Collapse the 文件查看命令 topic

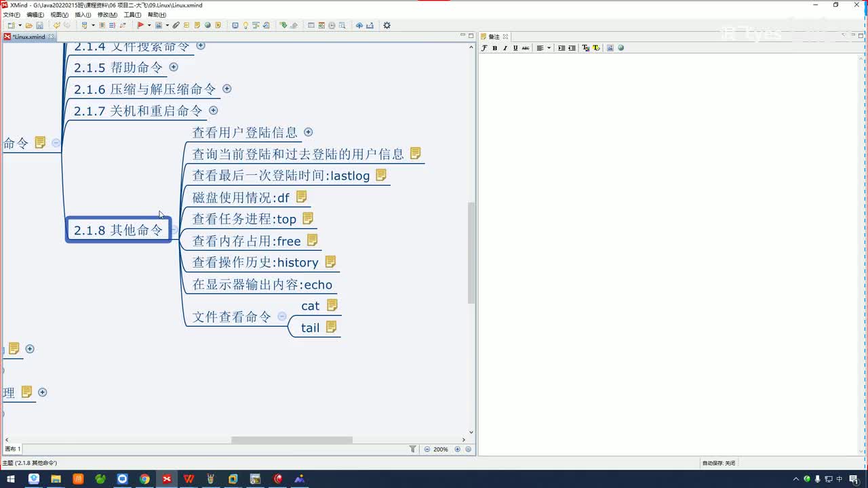[x=282, y=317]
